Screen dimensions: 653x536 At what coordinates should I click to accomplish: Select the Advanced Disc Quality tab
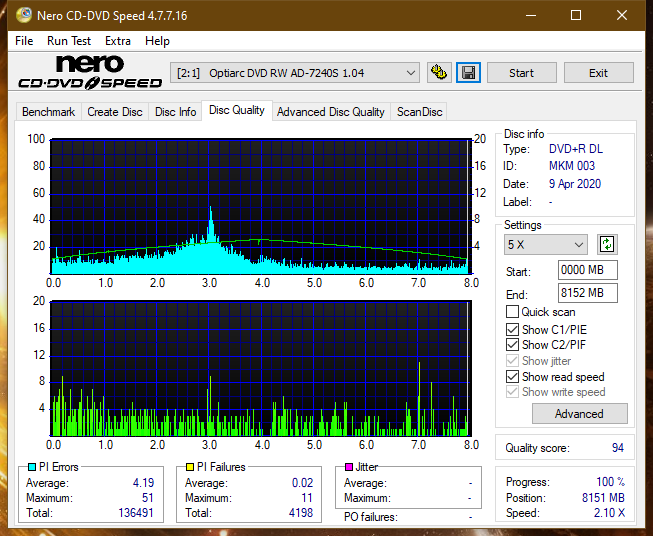click(x=330, y=112)
